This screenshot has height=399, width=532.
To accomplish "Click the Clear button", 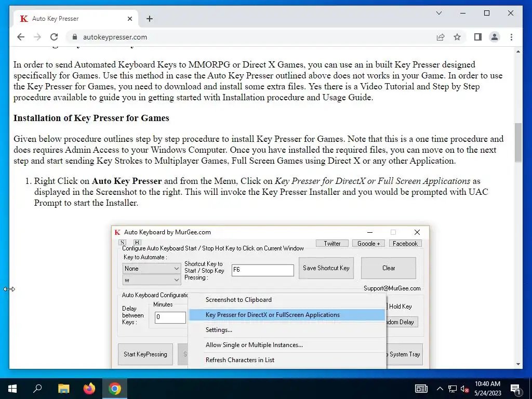I will [389, 268].
